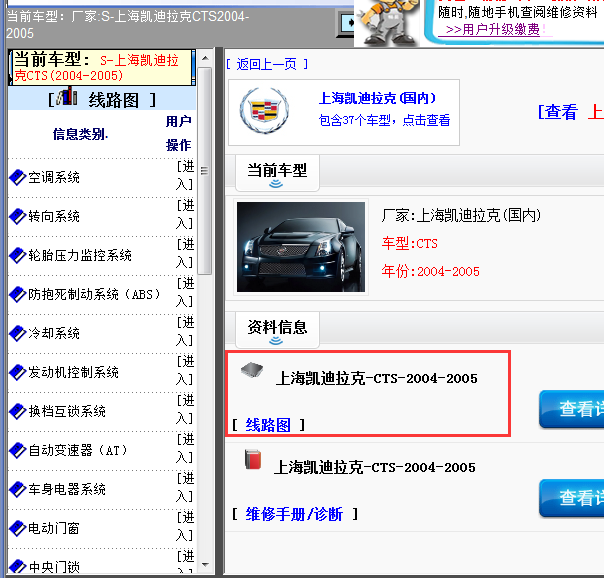
Task: Click the >>用户升级缴费 link
Action: point(492,30)
